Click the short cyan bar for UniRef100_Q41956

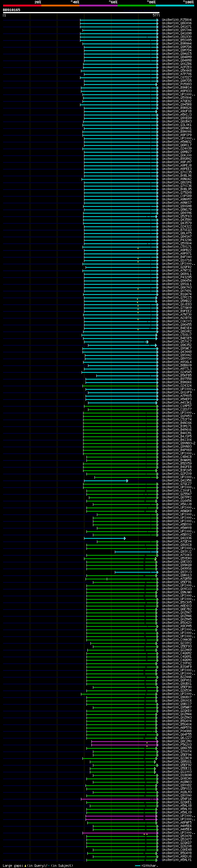pyautogui.click(x=106, y=481)
